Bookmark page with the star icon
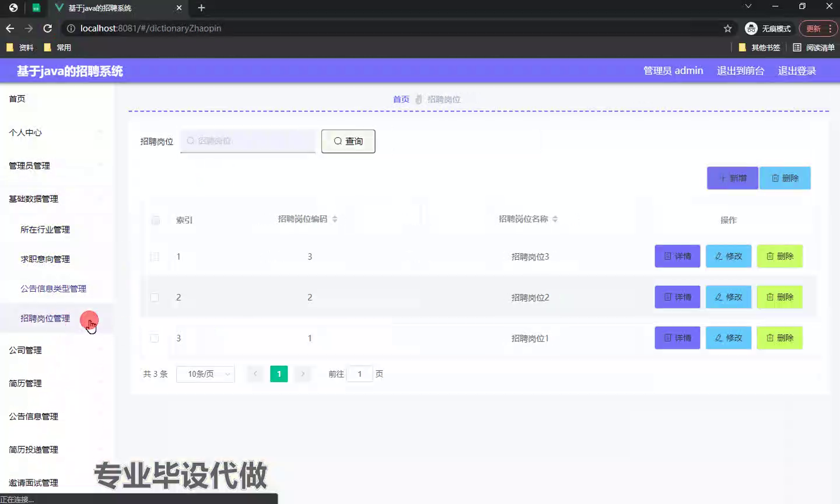840x504 pixels. 727,28
